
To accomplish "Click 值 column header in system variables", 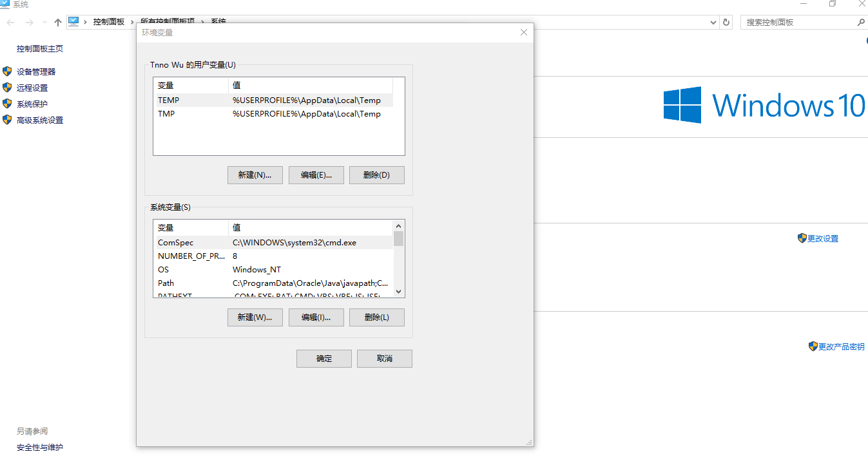I will pos(311,227).
